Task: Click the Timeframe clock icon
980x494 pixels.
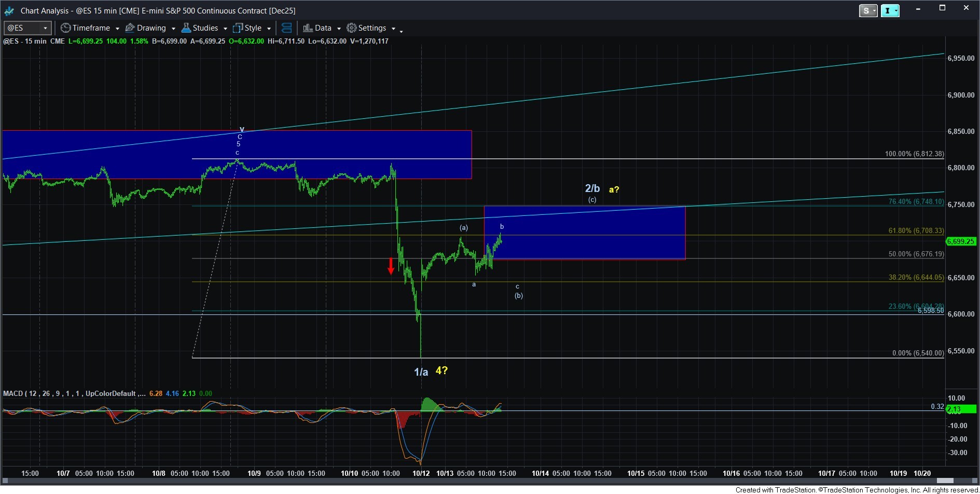Action: click(x=65, y=28)
